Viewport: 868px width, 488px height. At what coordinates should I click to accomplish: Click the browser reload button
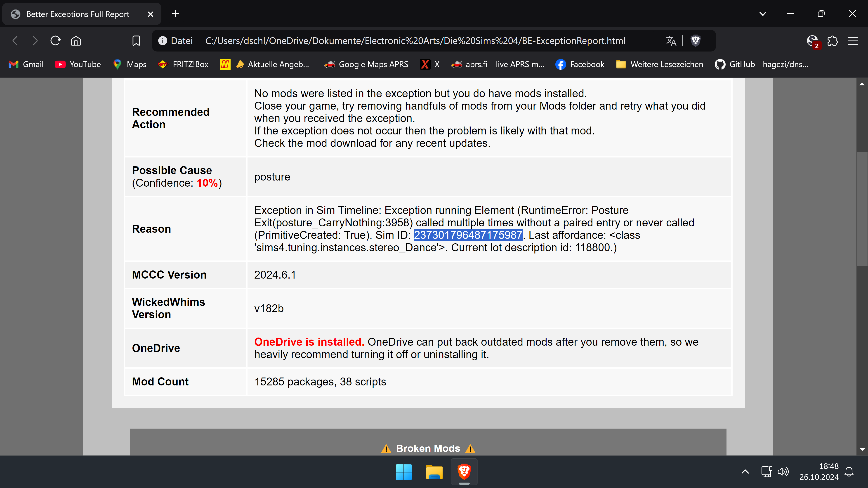(x=55, y=41)
